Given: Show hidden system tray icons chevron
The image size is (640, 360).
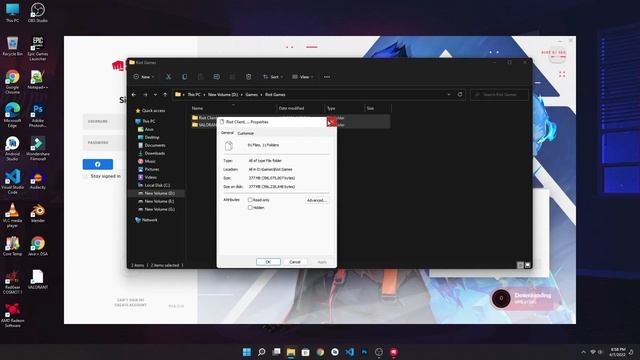Looking at the screenshot, I should (x=583, y=352).
